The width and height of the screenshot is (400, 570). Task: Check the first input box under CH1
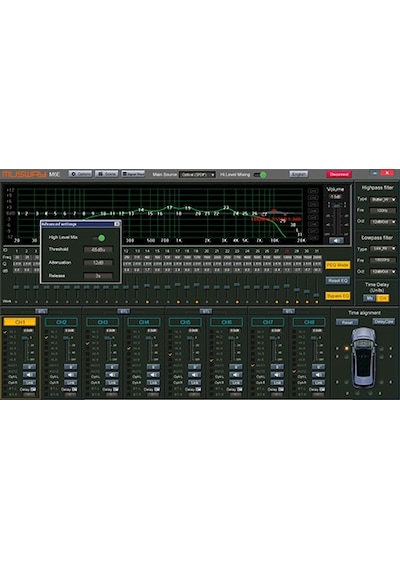coord(5,332)
